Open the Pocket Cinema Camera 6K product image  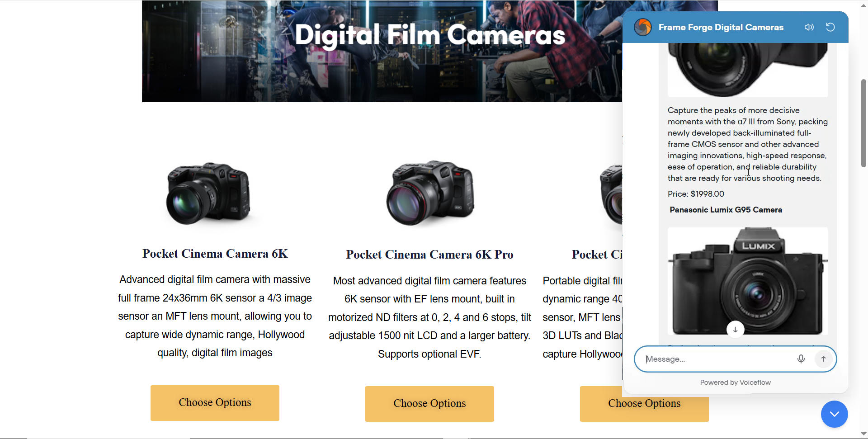coord(209,194)
